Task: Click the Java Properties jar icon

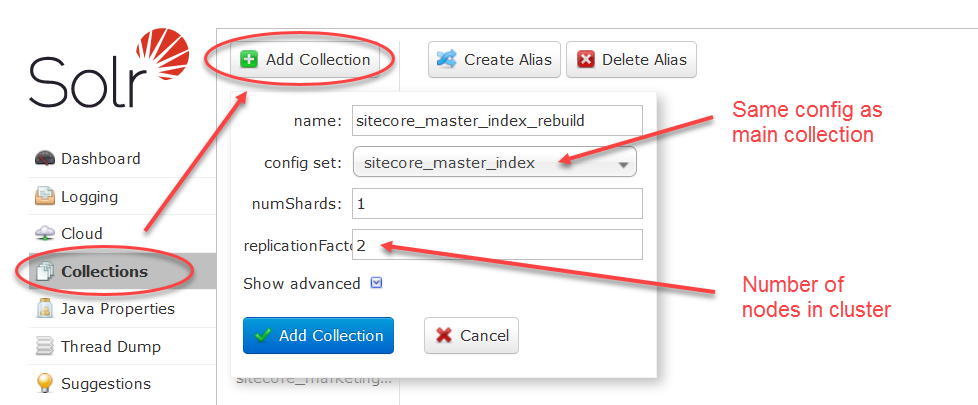Action: pyautogui.click(x=45, y=309)
